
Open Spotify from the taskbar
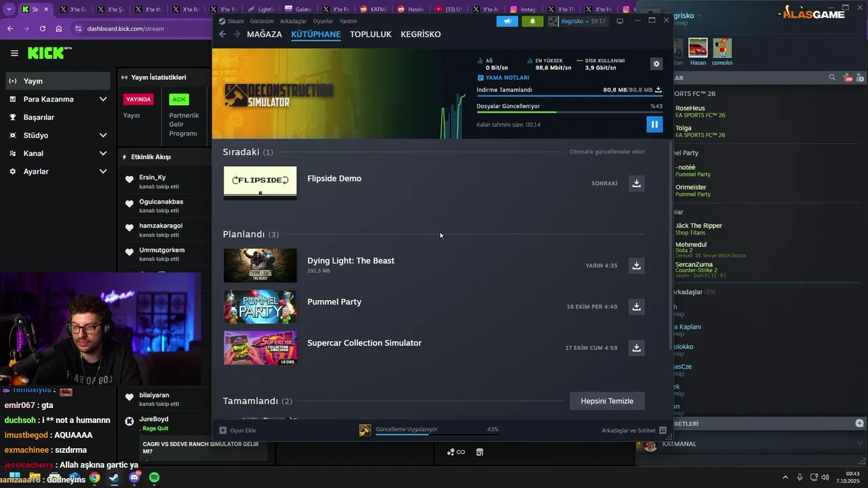[x=154, y=478]
